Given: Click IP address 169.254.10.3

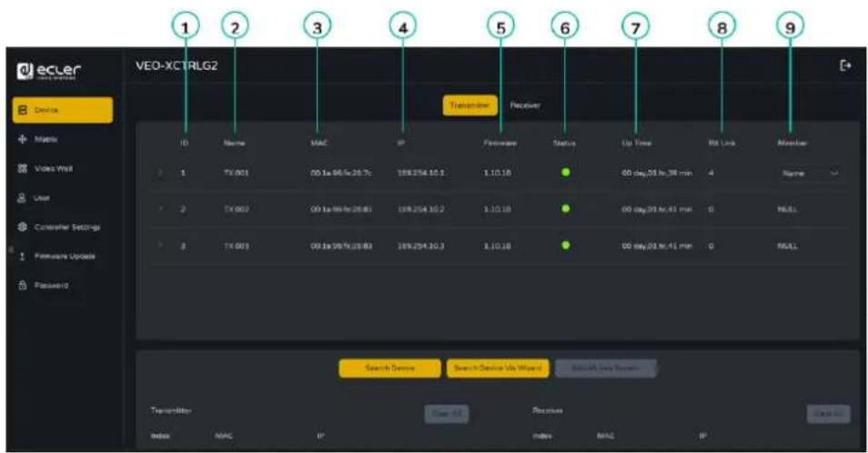Looking at the screenshot, I should (x=420, y=247).
